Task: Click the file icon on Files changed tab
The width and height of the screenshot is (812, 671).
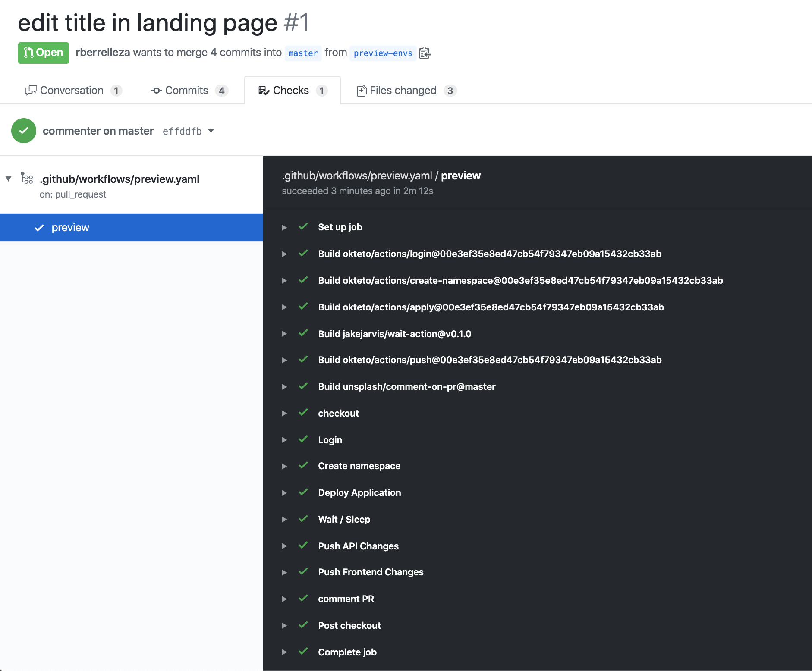Action: (362, 90)
